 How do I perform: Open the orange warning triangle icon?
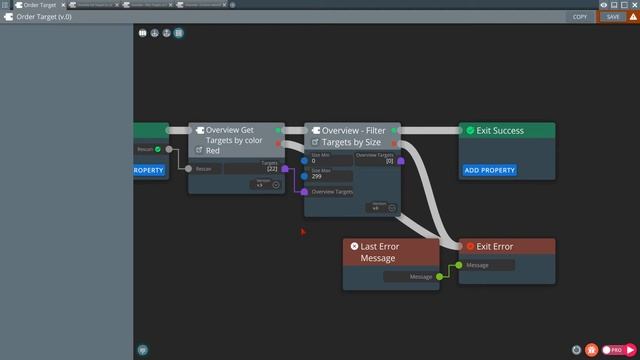tap(633, 17)
